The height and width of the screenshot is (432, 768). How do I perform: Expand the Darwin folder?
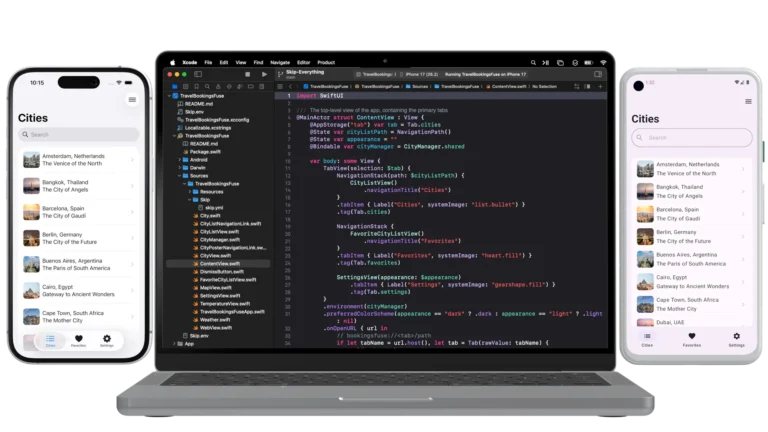click(179, 168)
